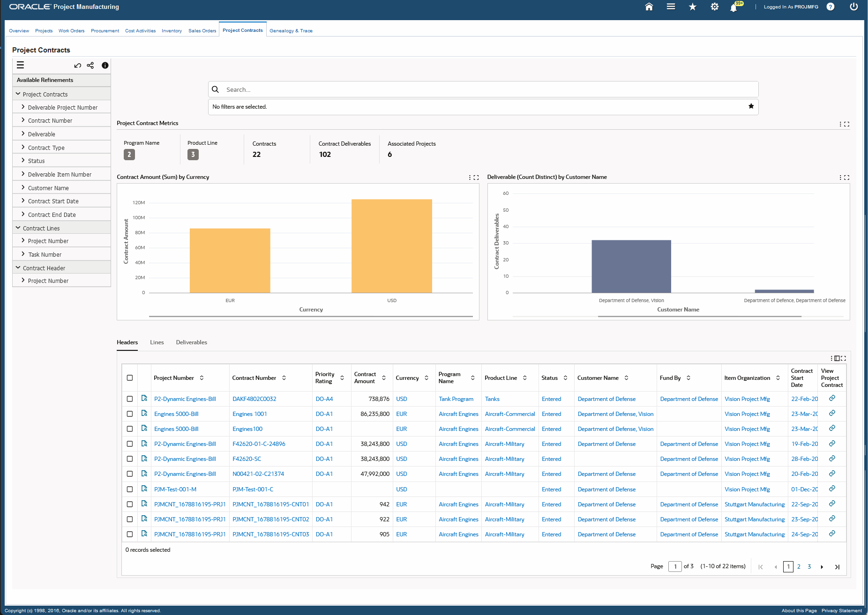Open the Tank Program link

[x=456, y=399]
